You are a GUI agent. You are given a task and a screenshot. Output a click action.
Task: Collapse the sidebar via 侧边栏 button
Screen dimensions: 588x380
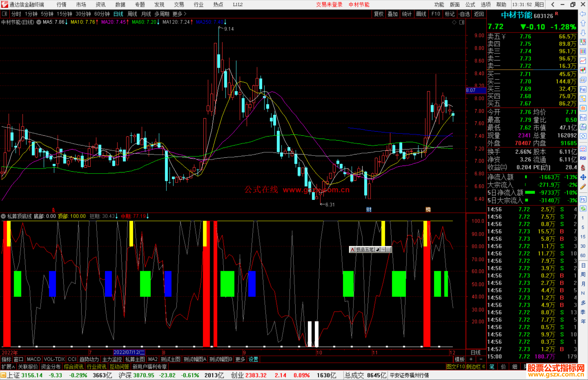coord(476,367)
